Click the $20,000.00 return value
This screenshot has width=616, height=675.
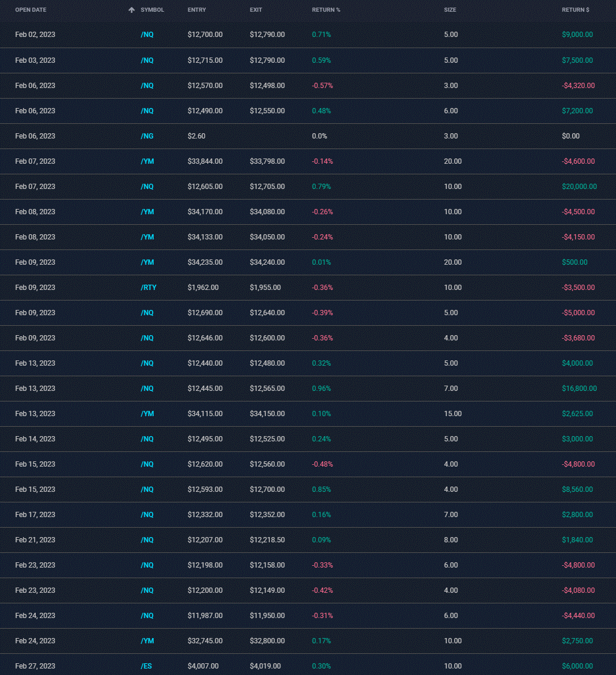(579, 187)
